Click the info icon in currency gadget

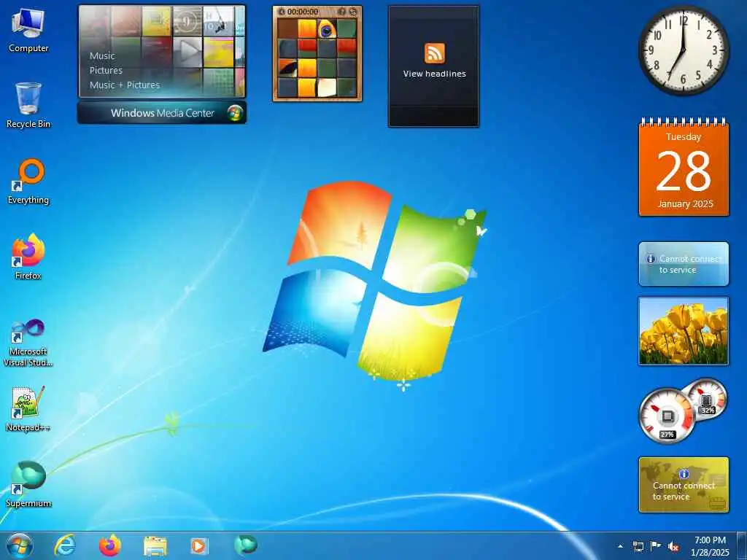(x=684, y=474)
